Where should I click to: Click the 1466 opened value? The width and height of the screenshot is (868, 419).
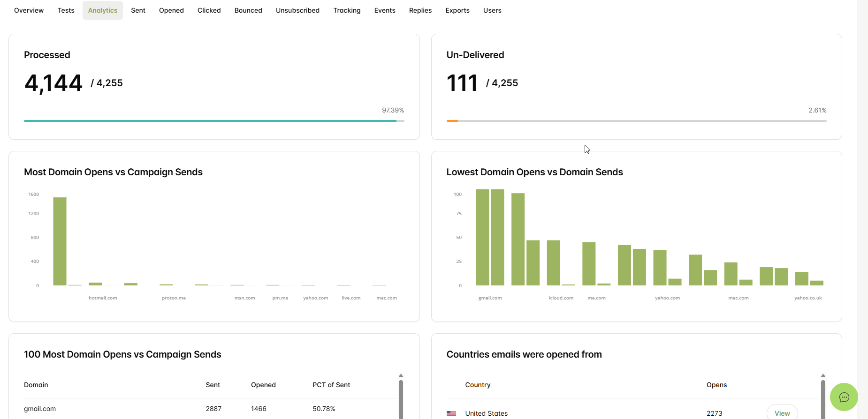(x=259, y=409)
